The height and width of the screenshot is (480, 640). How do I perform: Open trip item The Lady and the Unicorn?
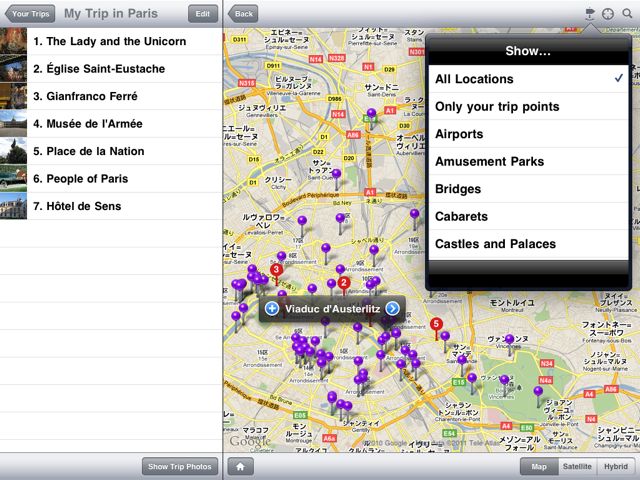click(x=111, y=41)
